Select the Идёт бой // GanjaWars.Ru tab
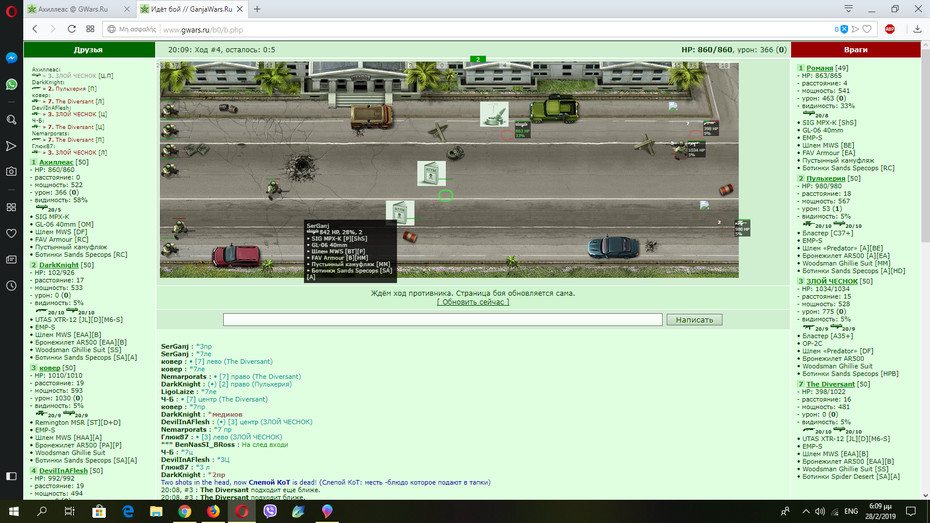Screen dimensions: 930x523 [191, 9]
